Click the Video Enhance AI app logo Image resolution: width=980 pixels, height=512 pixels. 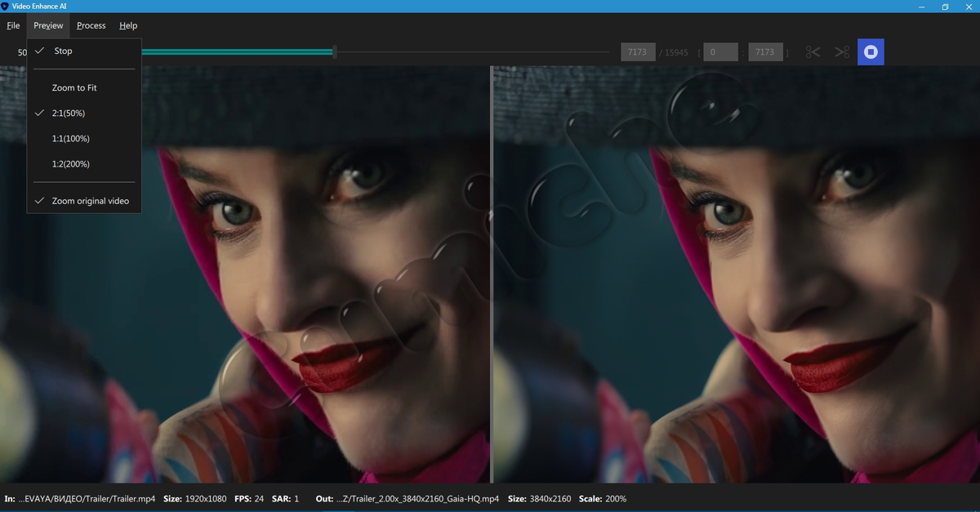click(x=5, y=7)
